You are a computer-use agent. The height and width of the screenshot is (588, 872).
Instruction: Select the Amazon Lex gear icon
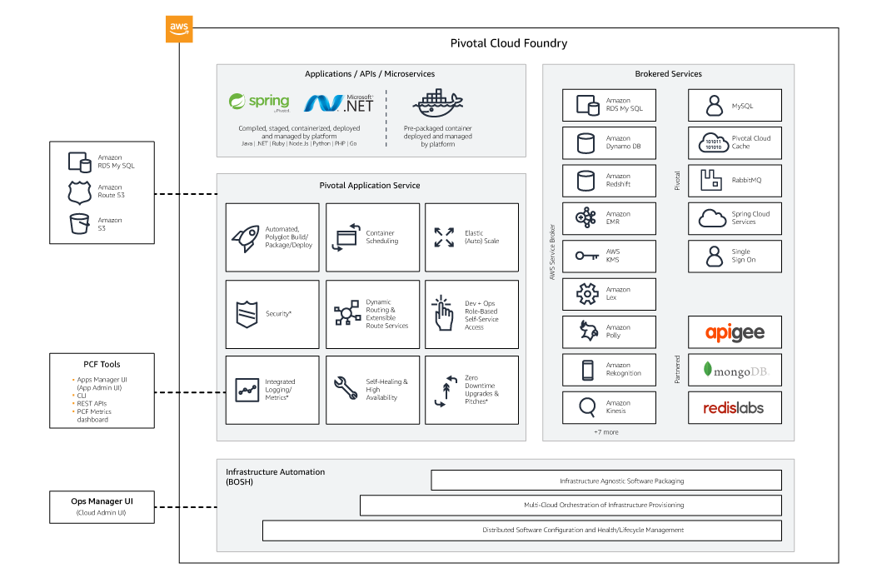click(589, 294)
